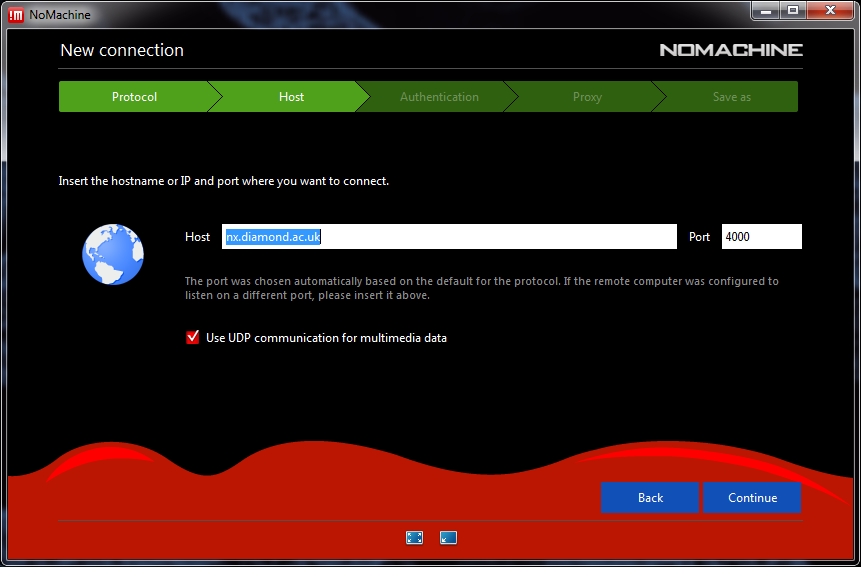
Task: Disable UDP communication checkbox
Action: point(193,338)
